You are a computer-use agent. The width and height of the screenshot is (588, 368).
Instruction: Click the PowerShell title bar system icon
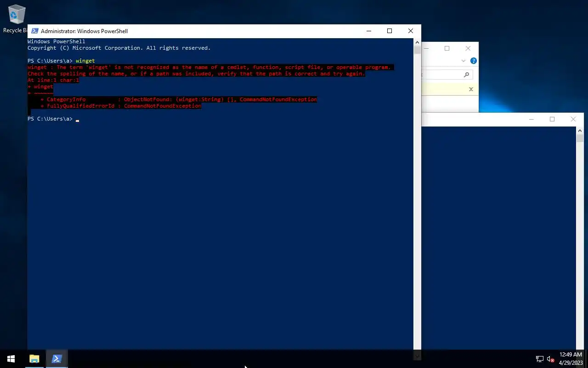tap(34, 31)
